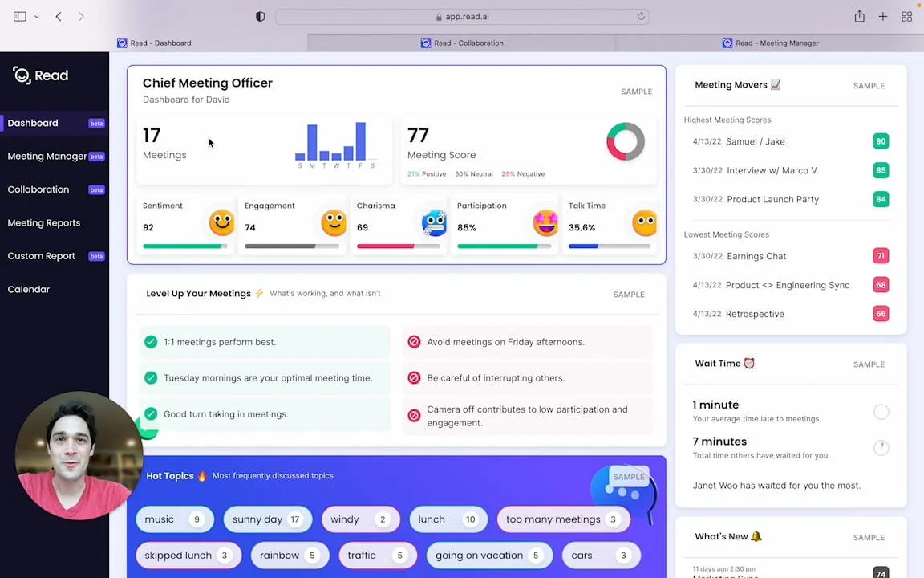The height and width of the screenshot is (578, 924).
Task: Click the Read logo in sidebar
Action: (x=40, y=75)
